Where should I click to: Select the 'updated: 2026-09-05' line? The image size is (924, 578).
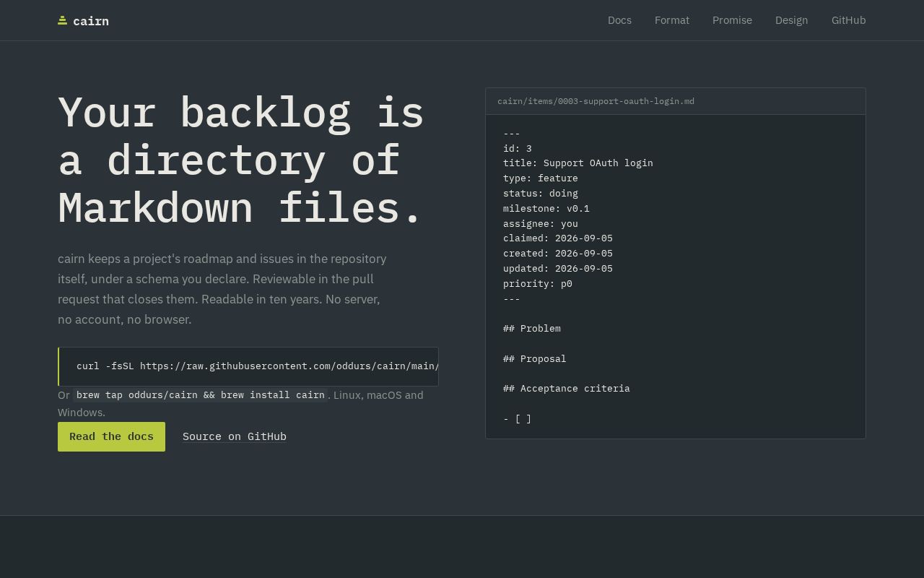pyautogui.click(x=558, y=269)
